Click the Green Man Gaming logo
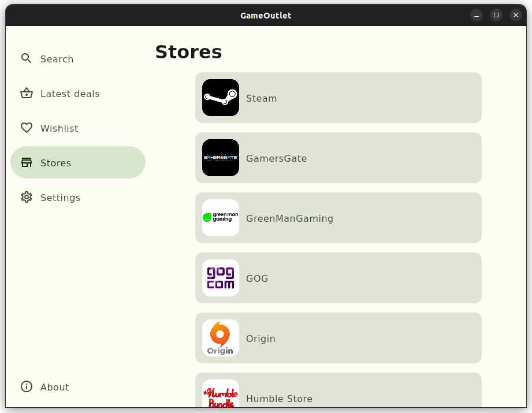The image size is (532, 413). [x=221, y=218]
